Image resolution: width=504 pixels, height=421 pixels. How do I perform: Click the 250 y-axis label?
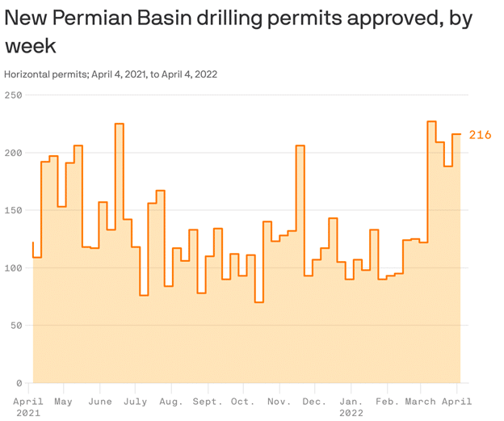(13, 95)
